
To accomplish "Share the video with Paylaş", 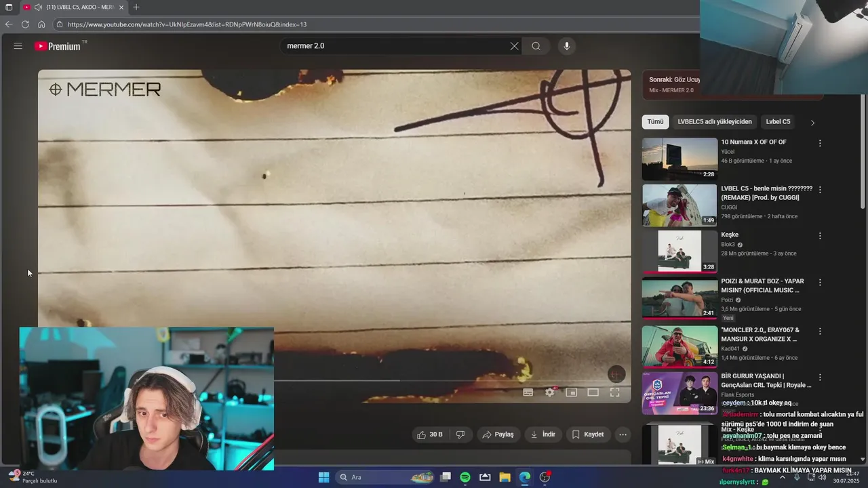I will pos(498,434).
